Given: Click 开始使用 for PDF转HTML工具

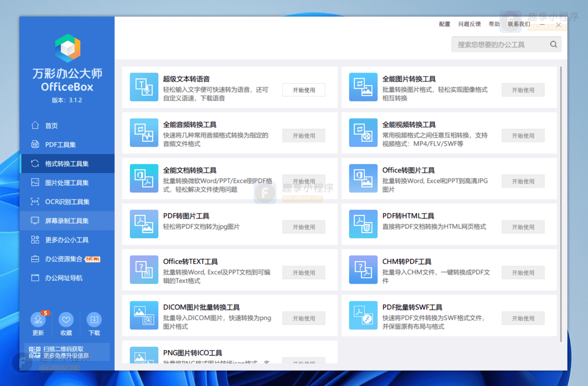Looking at the screenshot, I should click(523, 227).
